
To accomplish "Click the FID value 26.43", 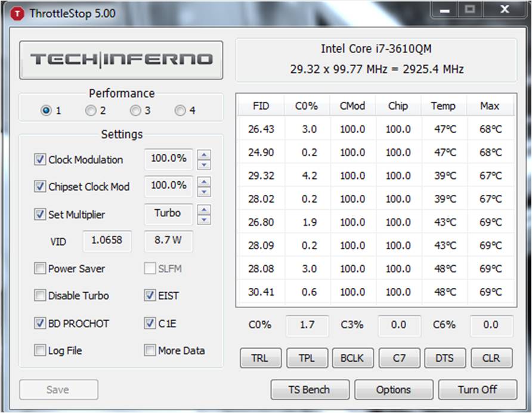I will click(x=261, y=129).
